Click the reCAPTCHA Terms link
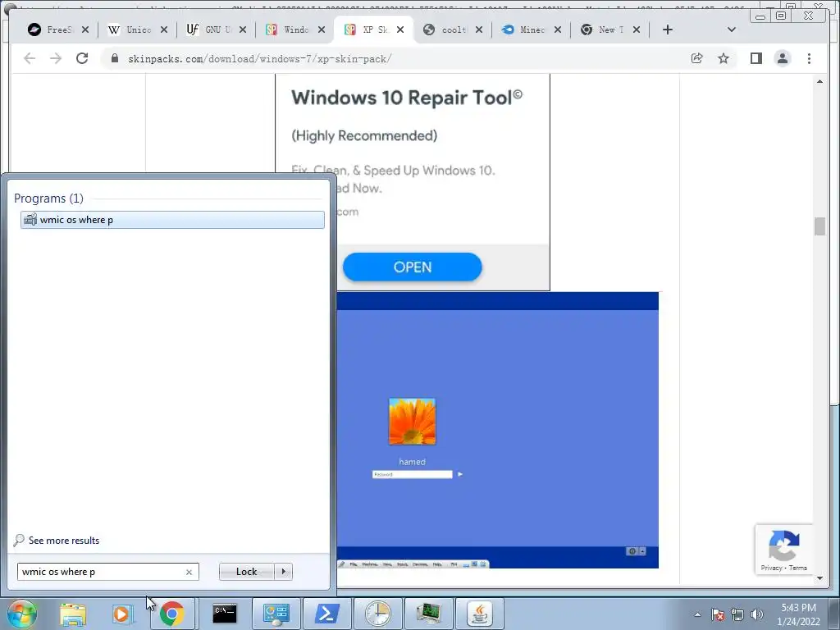Viewport: 840px width, 630px height. pyautogui.click(x=798, y=568)
